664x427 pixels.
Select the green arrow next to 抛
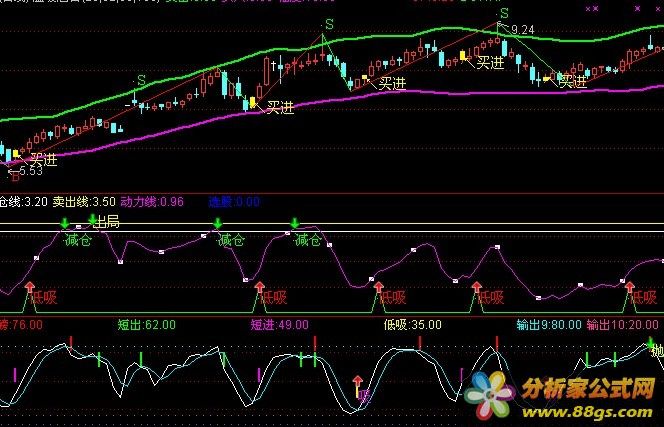pyautogui.click(x=650, y=342)
